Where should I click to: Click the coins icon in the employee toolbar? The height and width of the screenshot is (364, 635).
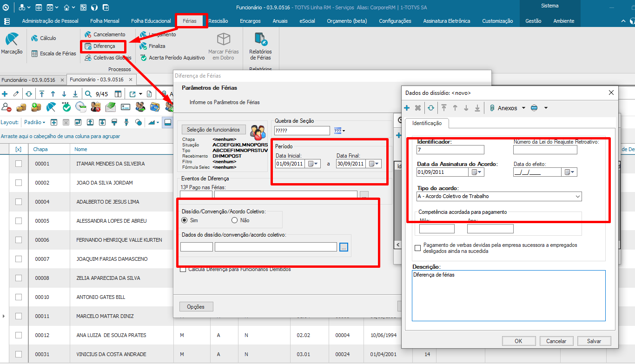(x=21, y=107)
